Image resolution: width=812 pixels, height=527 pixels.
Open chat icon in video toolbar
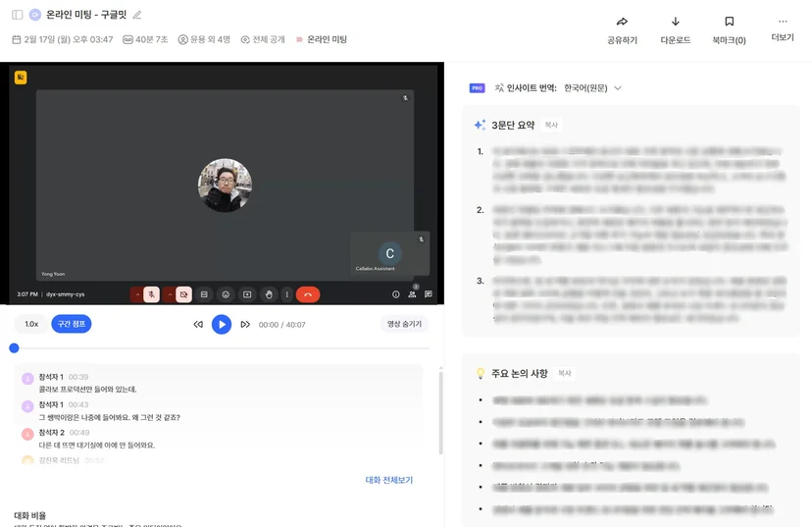click(x=429, y=293)
